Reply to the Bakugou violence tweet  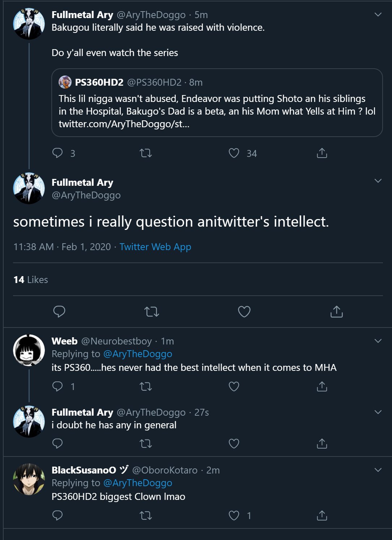click(58, 153)
